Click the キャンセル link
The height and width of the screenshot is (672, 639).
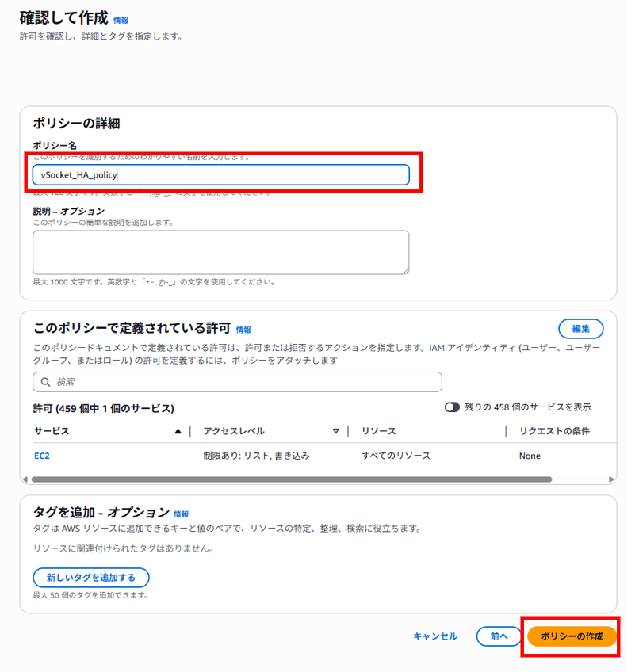coord(435,636)
